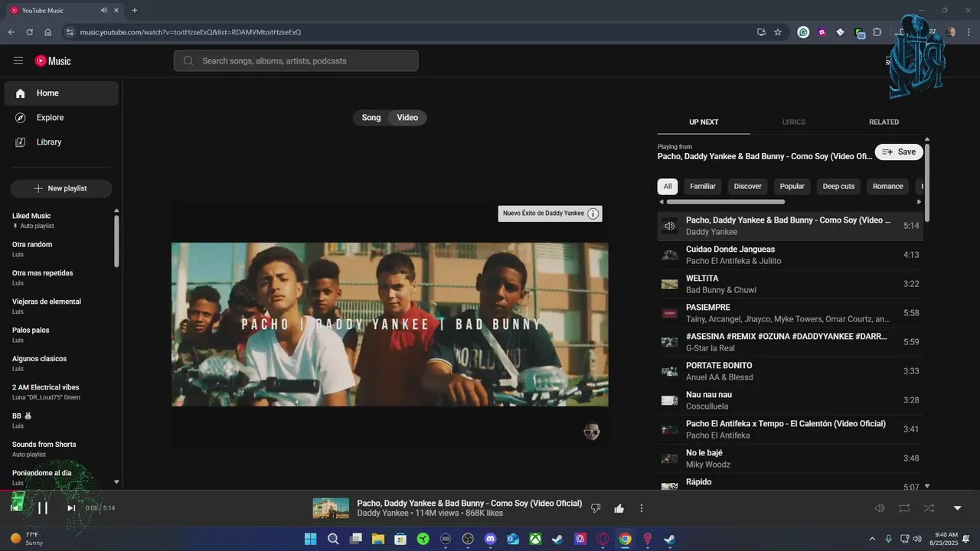Select the Popular filter chip
The image size is (980, 551).
click(792, 187)
